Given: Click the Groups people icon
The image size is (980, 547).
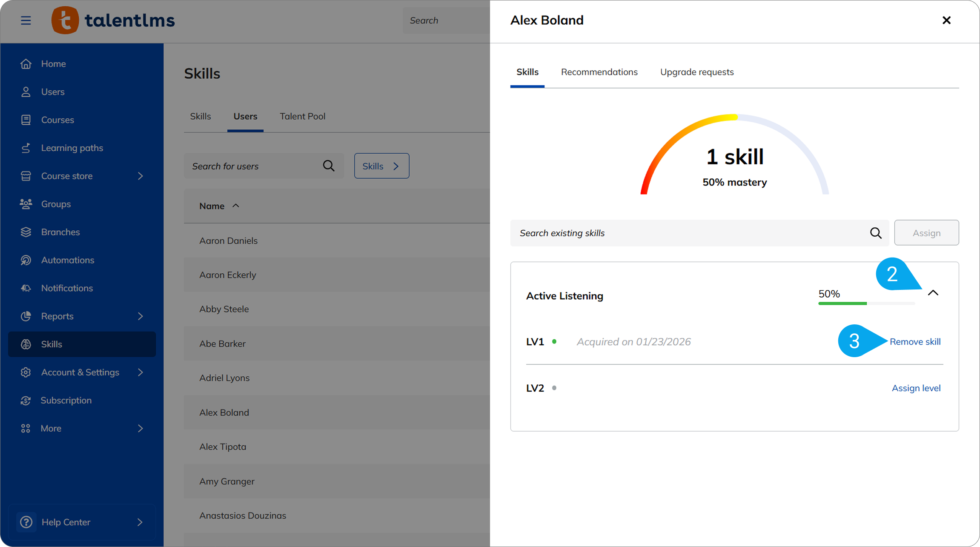Looking at the screenshot, I should click(26, 204).
